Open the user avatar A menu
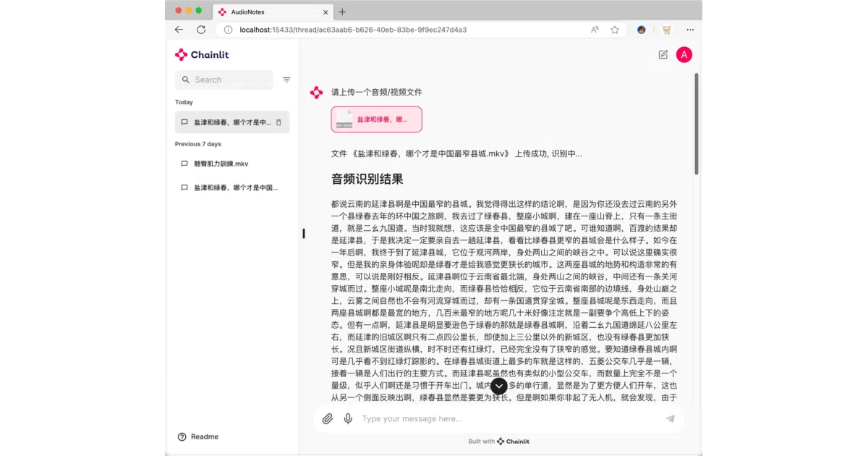The image size is (868, 456). pyautogui.click(x=684, y=54)
